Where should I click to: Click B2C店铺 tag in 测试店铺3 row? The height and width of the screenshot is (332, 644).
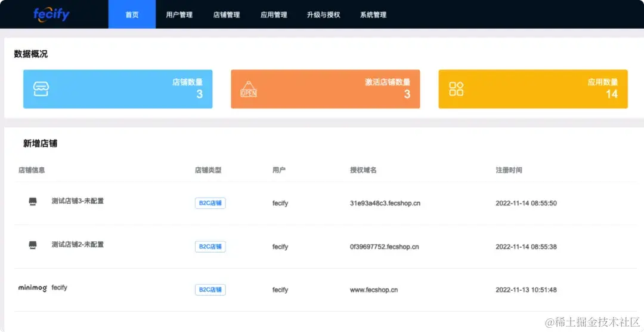(x=210, y=203)
